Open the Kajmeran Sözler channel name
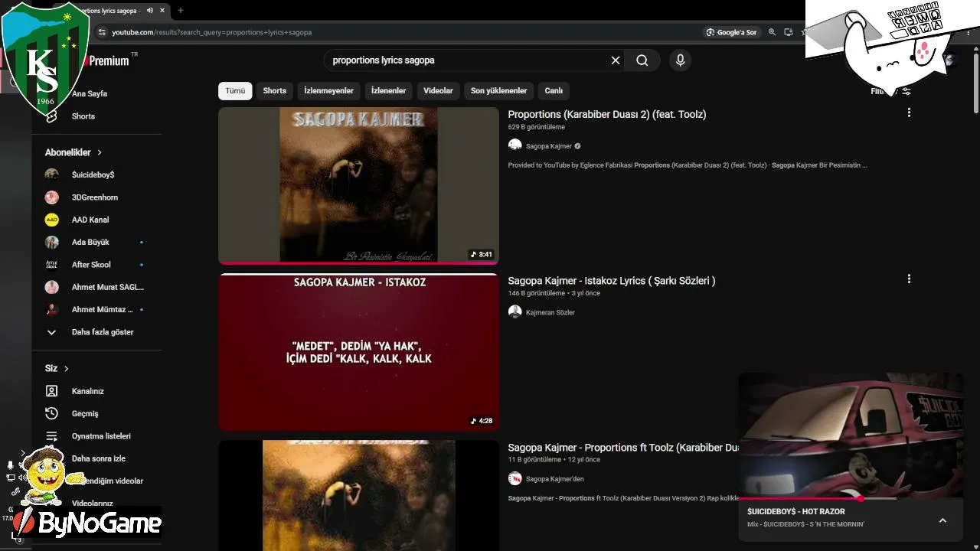The width and height of the screenshot is (980, 551). click(550, 312)
